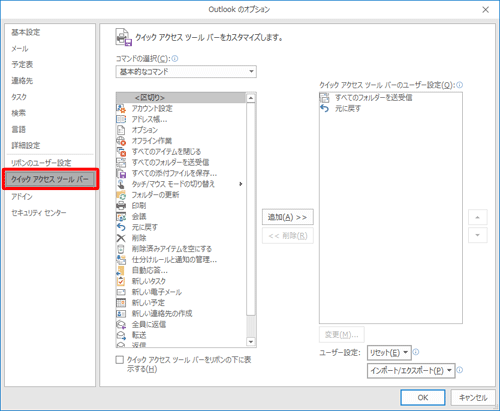Expand タッチ/マウス モードの切り替え submenu arrow
The height and width of the screenshot is (411, 500).
pos(241,184)
